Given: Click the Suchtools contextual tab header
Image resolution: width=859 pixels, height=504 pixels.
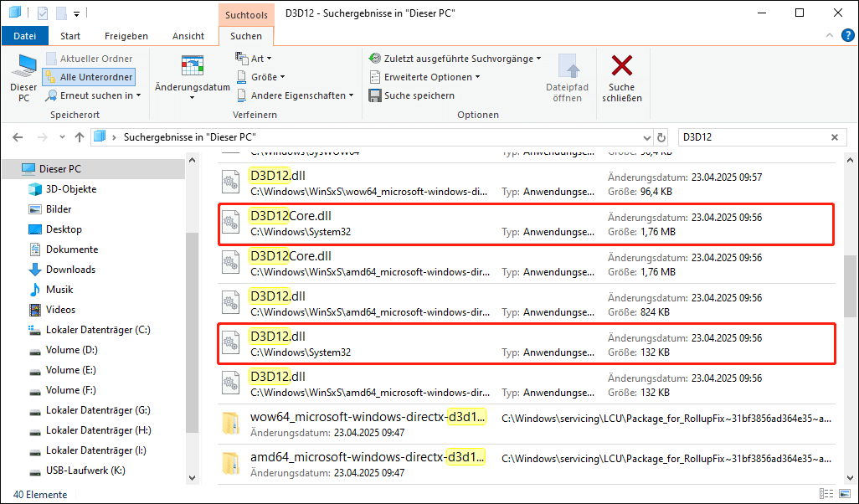Looking at the screenshot, I should click(246, 15).
